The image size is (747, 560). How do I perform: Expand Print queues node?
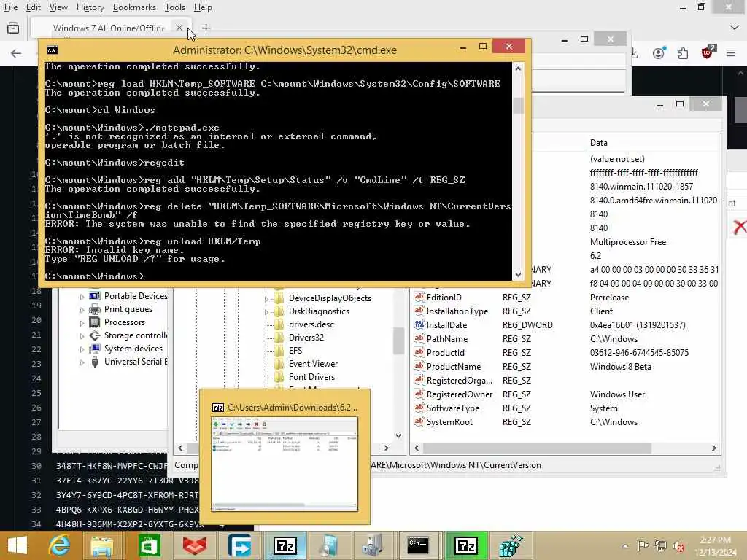coord(82,310)
